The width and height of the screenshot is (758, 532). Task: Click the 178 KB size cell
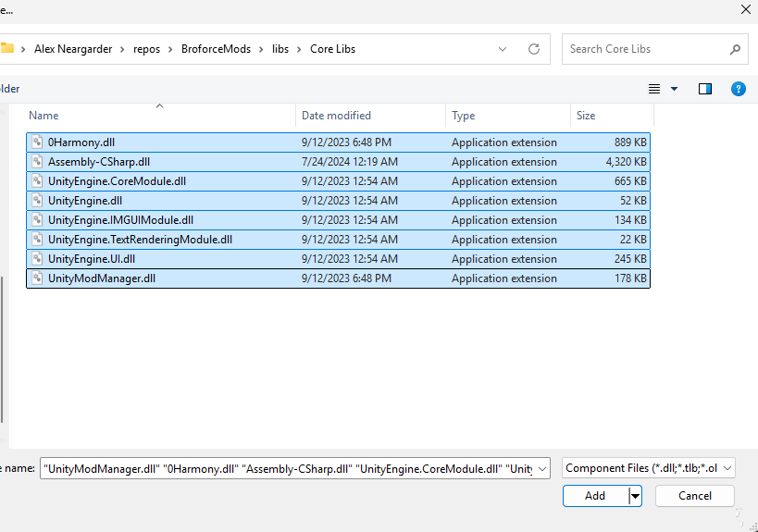coord(630,278)
